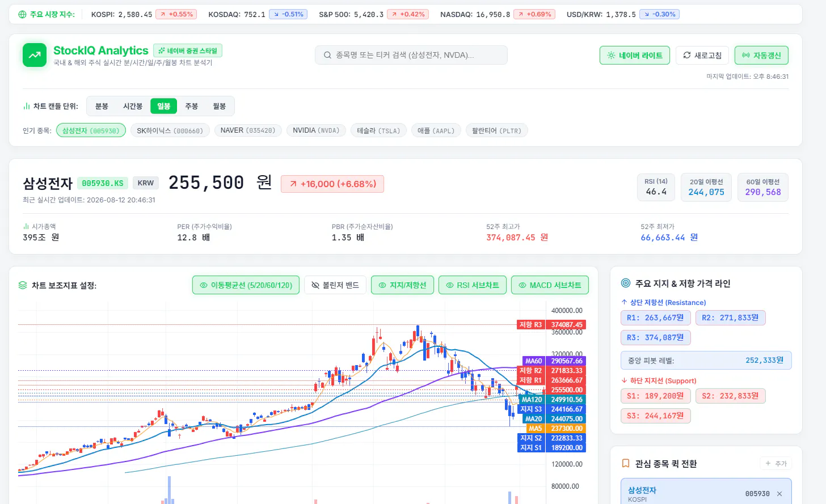Click the MA120 249910.56 chart label

click(553, 399)
